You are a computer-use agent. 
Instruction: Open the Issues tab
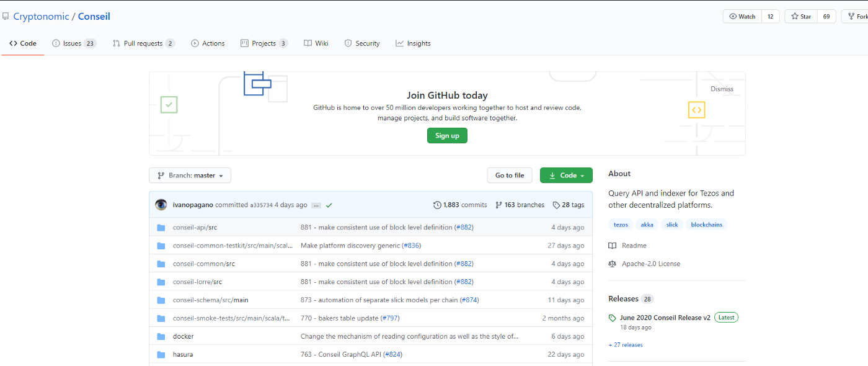point(74,43)
